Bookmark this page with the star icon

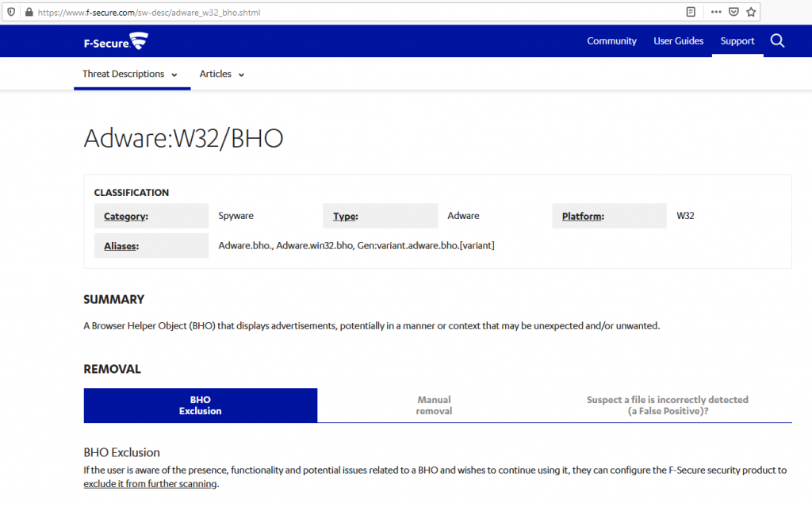coord(751,12)
